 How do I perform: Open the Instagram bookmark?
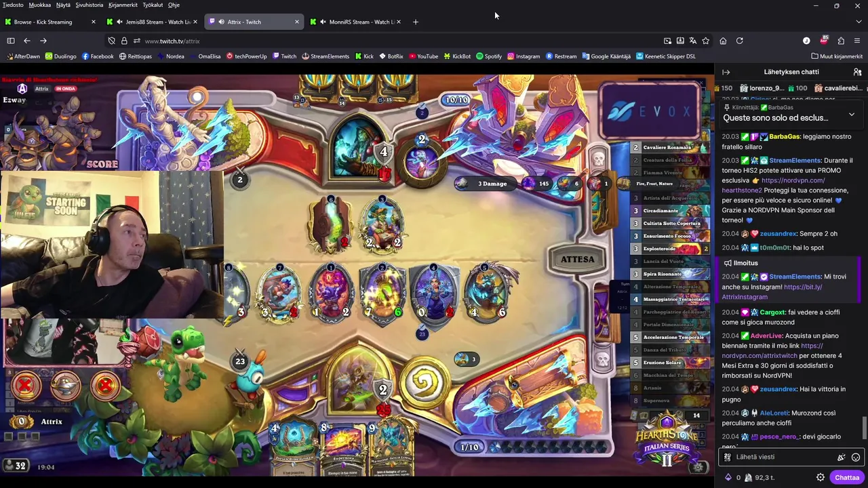click(x=524, y=56)
